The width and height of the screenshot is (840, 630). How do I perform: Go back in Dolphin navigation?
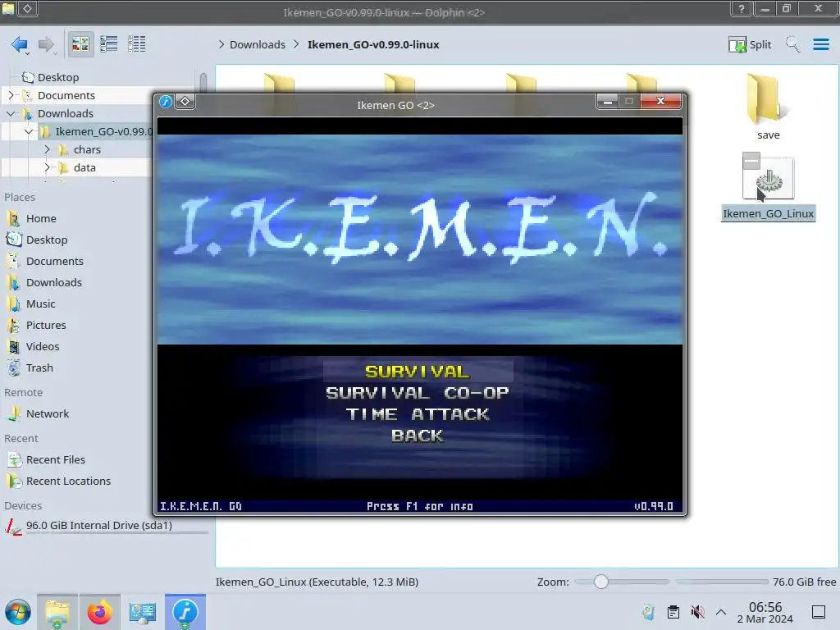pyautogui.click(x=20, y=44)
